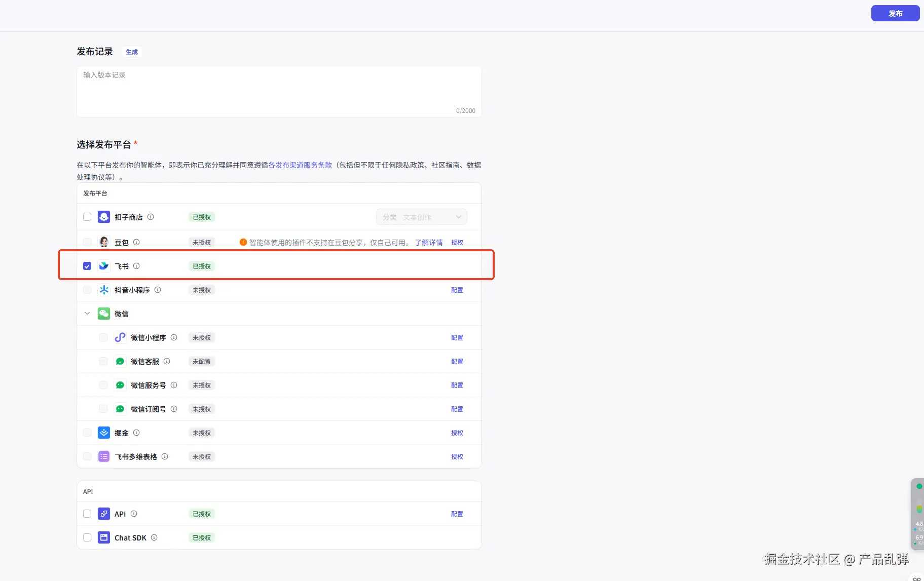Click the 飞书 logo icon

104,266
